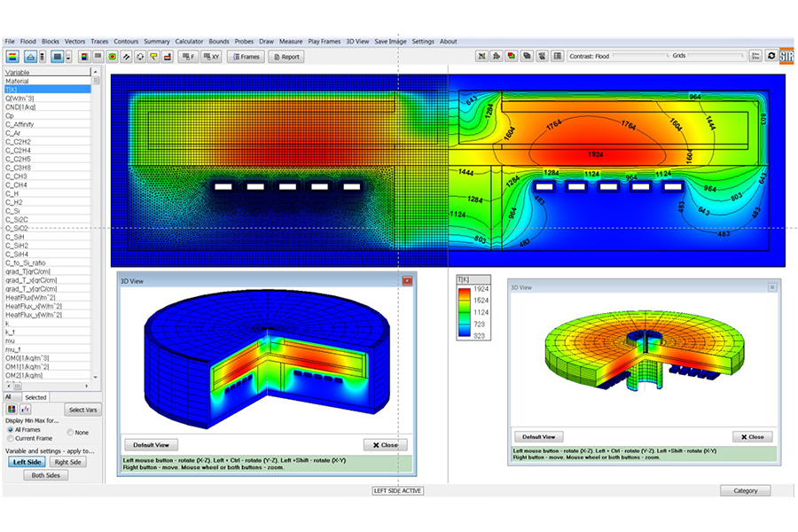Click the F probe toolbar button
Viewport: 798px width, 532px height.
[188, 56]
